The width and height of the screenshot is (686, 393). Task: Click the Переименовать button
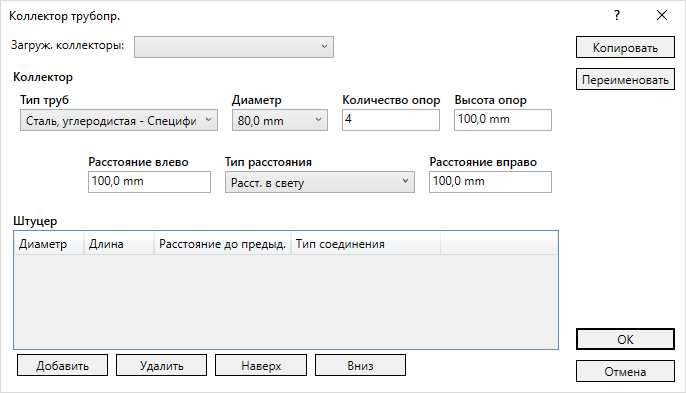[625, 79]
